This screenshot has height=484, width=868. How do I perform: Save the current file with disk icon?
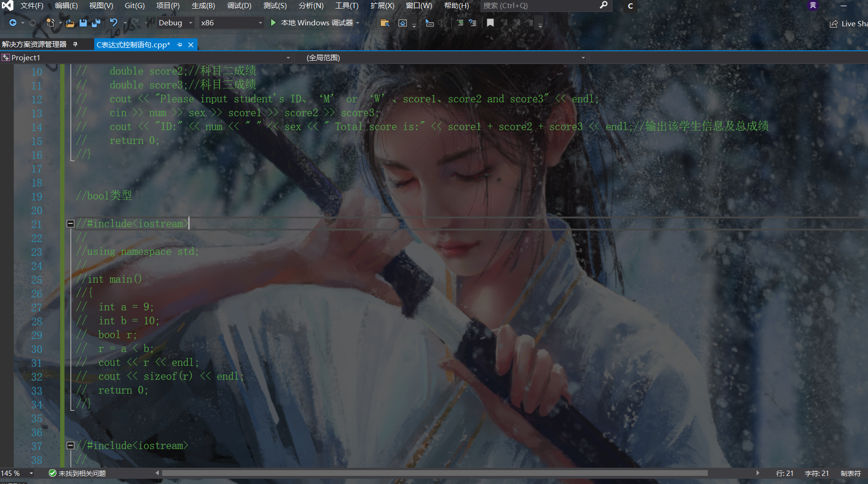[x=83, y=23]
